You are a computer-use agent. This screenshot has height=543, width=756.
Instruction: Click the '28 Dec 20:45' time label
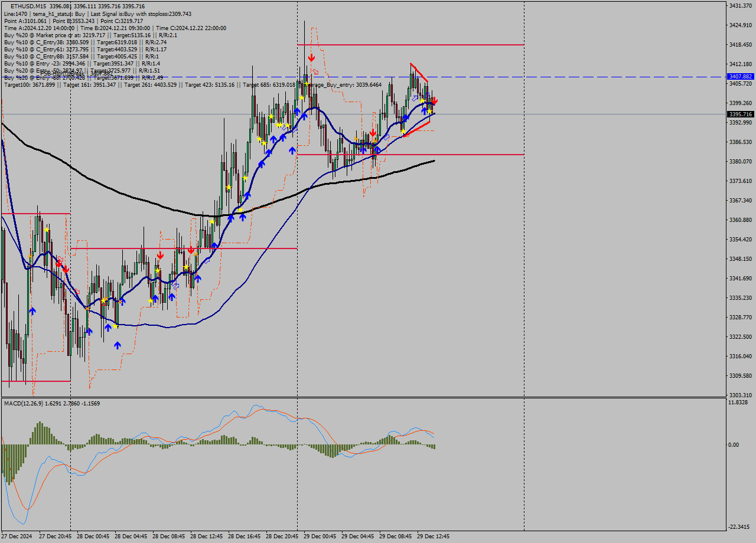(x=282, y=537)
